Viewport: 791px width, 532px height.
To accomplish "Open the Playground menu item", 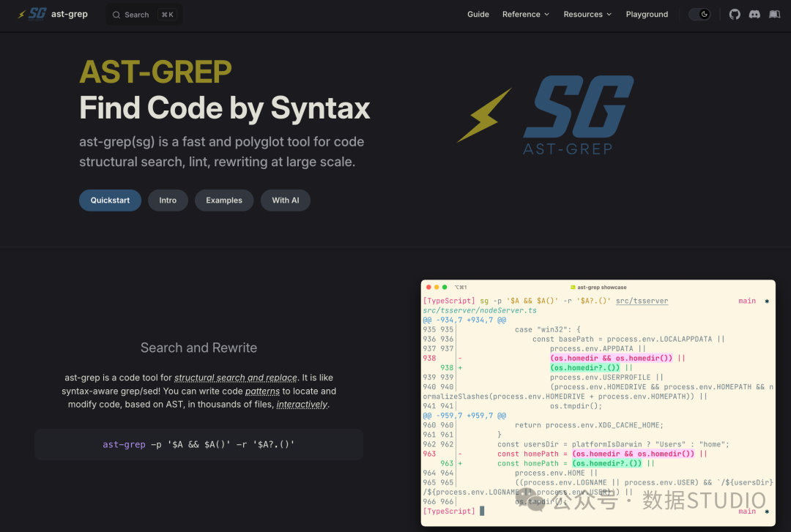I will 647,14.
